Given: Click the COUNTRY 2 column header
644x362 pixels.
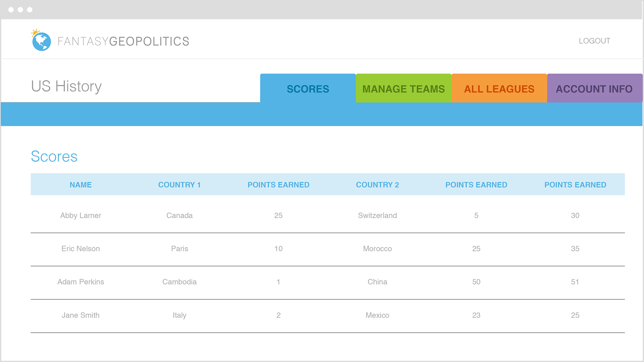Looking at the screenshot, I should 377,185.
